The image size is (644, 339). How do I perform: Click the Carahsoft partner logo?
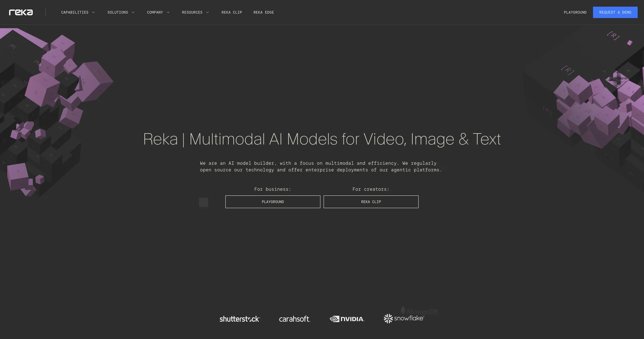[x=294, y=319]
